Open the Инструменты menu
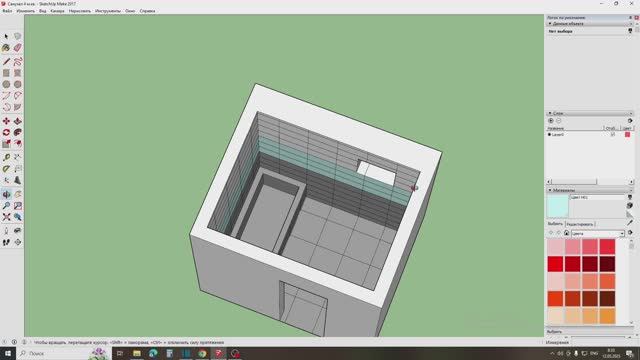640x360 pixels. pos(108,11)
